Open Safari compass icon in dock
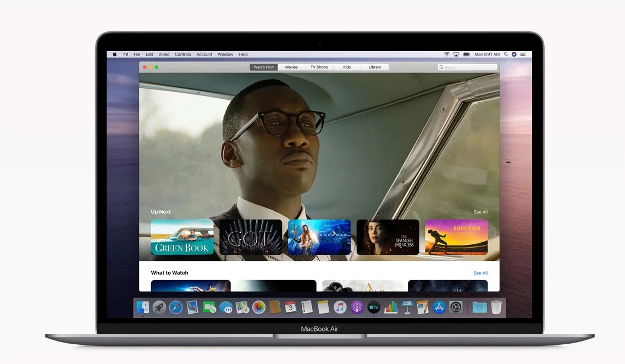 176,307
